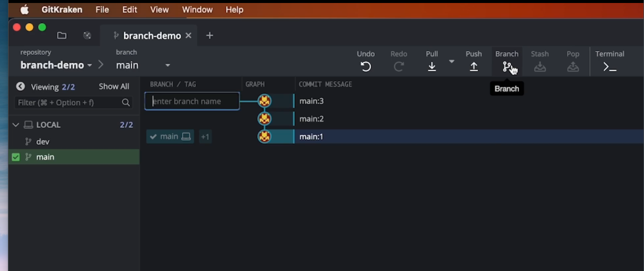Click the main branch label with checkmark
644x271 pixels.
point(170,136)
